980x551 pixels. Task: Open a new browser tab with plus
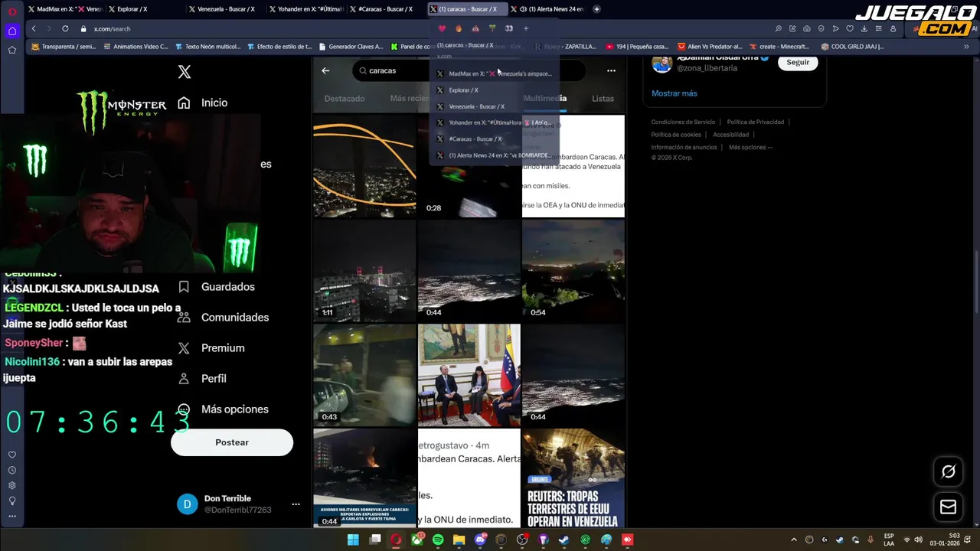tap(596, 9)
